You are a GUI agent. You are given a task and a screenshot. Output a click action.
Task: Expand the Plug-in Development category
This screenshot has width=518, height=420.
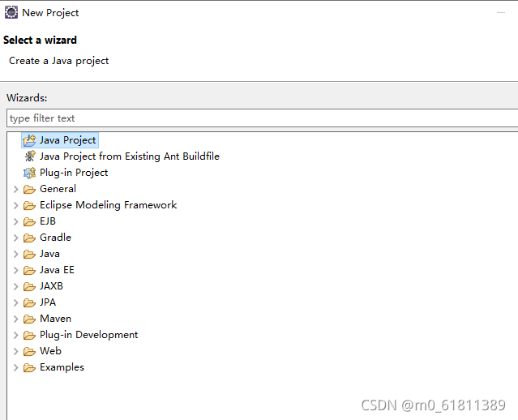[15, 335]
